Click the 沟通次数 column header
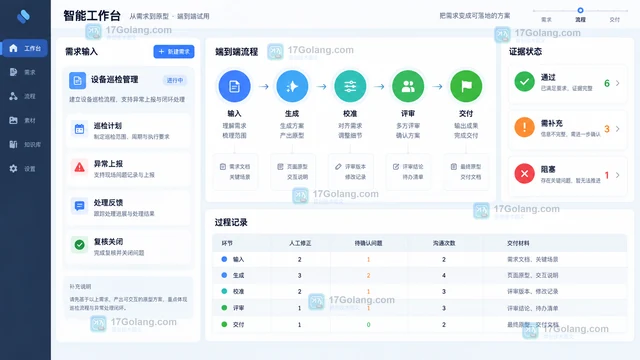640x360 pixels. (444, 243)
